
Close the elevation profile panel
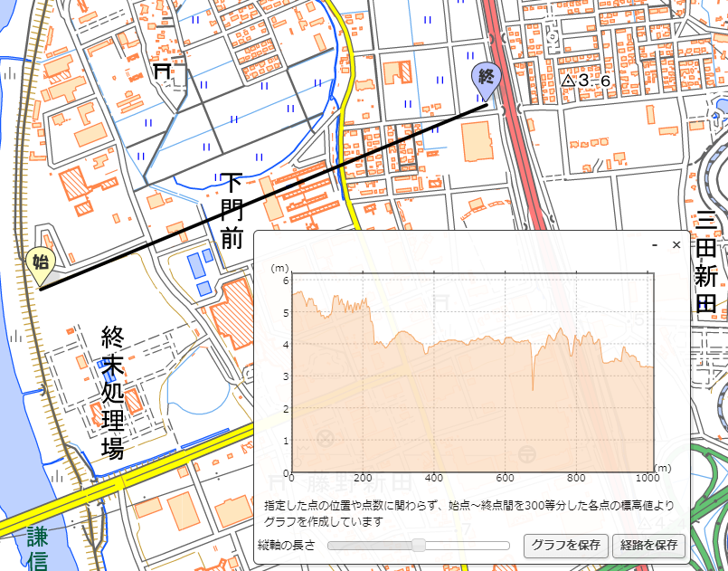pos(676,245)
